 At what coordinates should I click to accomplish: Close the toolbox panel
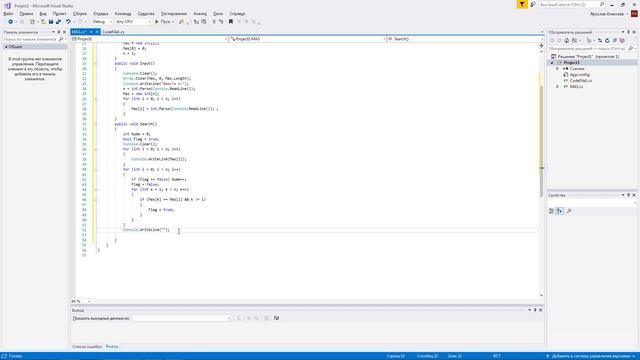(x=64, y=32)
